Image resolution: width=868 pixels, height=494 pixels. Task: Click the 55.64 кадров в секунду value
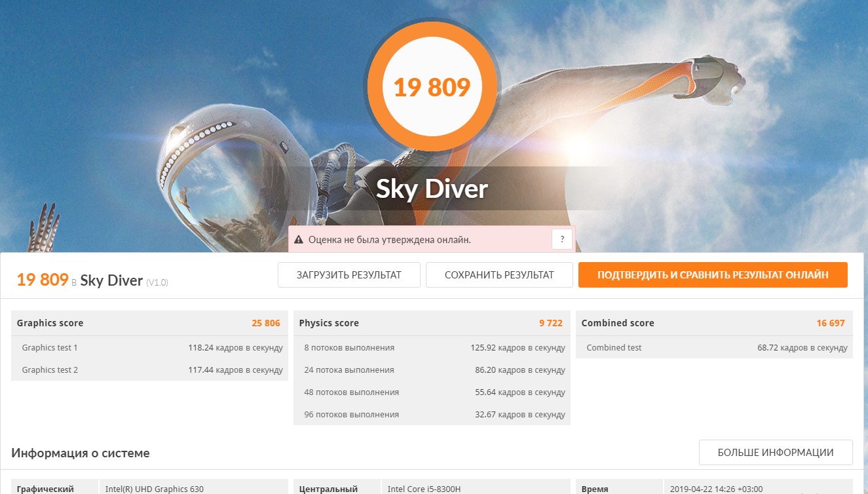[x=520, y=392]
